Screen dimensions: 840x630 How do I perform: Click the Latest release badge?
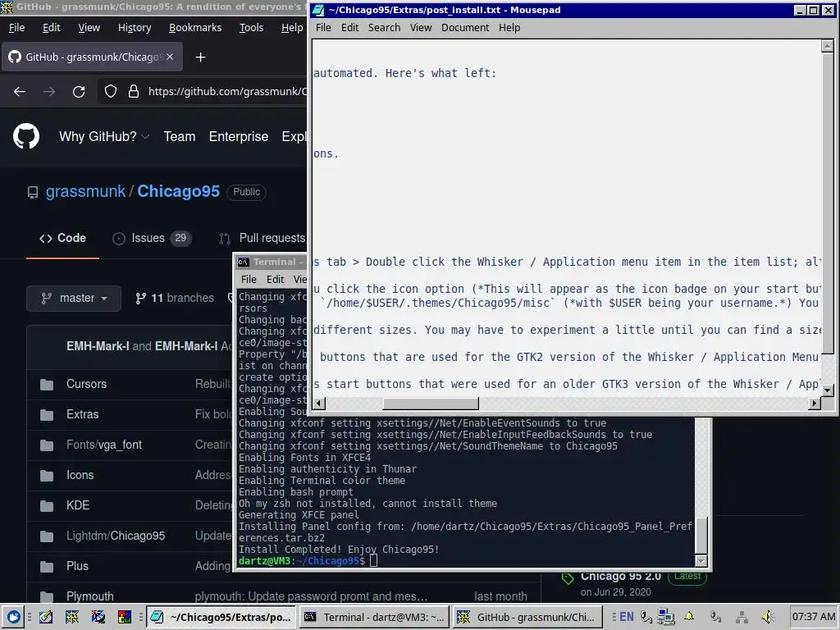click(x=687, y=577)
